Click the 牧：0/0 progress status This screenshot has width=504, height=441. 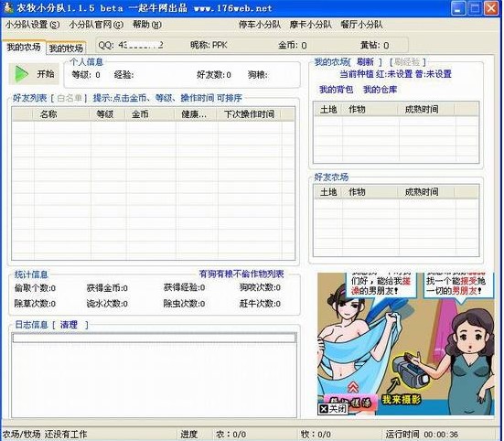[316, 435]
